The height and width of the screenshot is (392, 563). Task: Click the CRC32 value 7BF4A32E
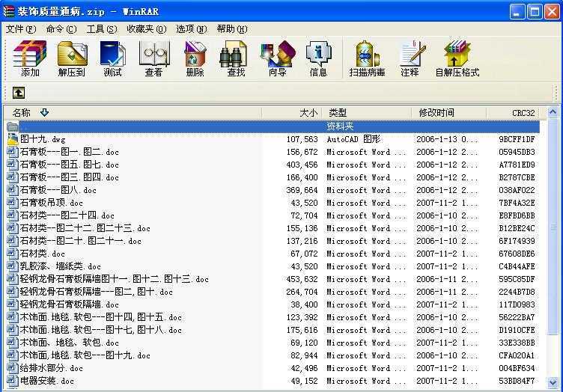tap(517, 203)
